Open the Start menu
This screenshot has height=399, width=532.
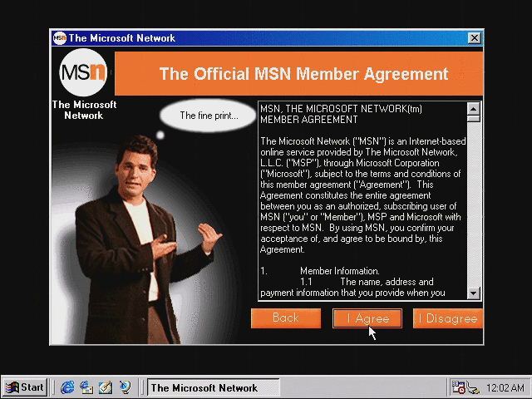pyautogui.click(x=25, y=387)
